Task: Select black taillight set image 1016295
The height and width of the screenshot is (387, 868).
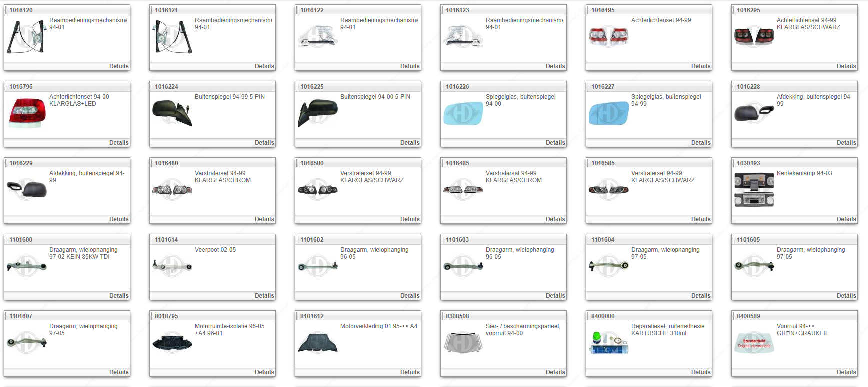Action: [x=754, y=37]
